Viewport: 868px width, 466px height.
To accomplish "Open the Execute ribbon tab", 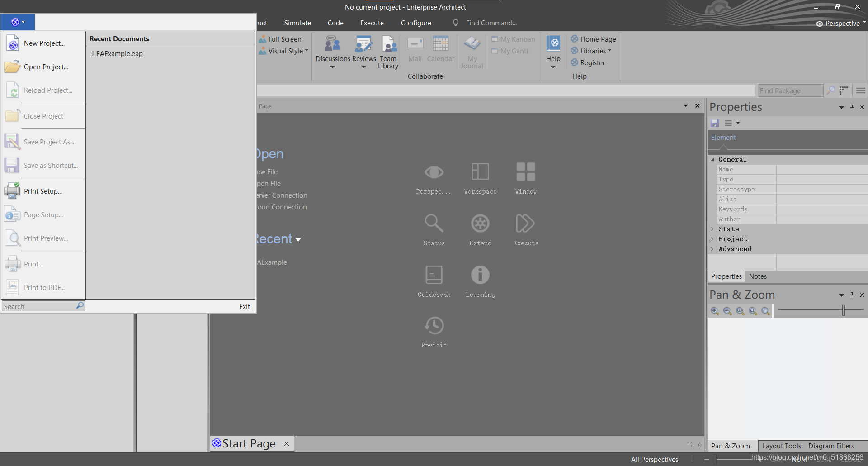I will [372, 23].
